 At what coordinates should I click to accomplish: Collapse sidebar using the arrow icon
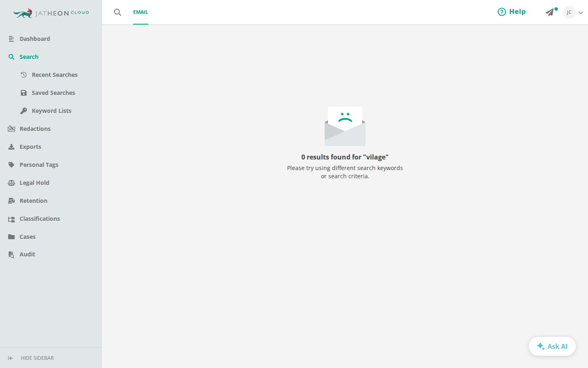coord(11,358)
